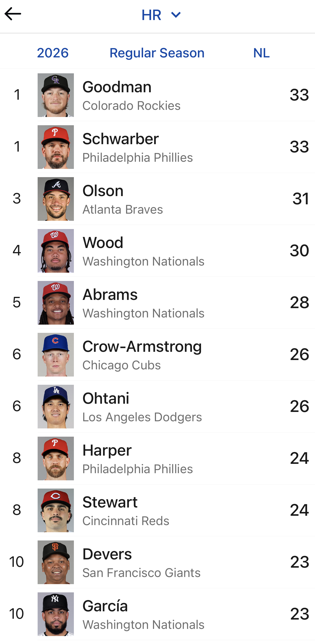This screenshot has height=644, width=315.
Task: Select the Crow-Armstrong player row
Action: 157,355
